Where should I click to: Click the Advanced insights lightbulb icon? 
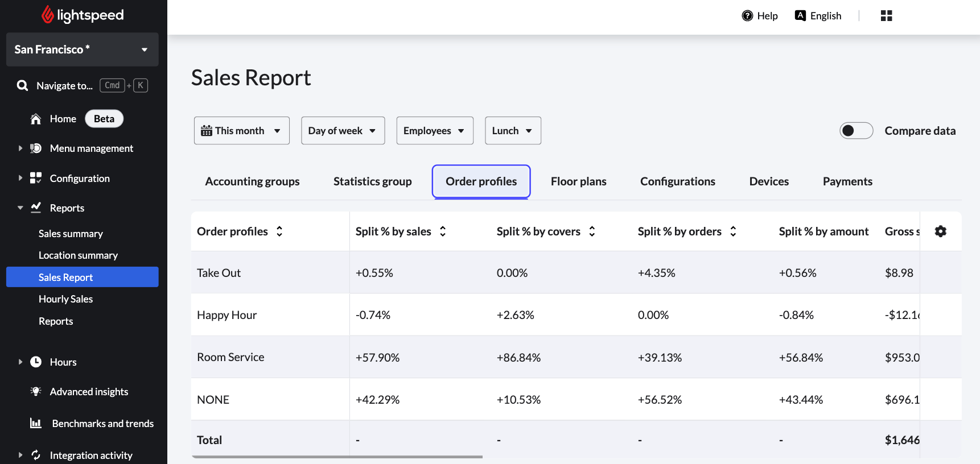[x=36, y=392]
